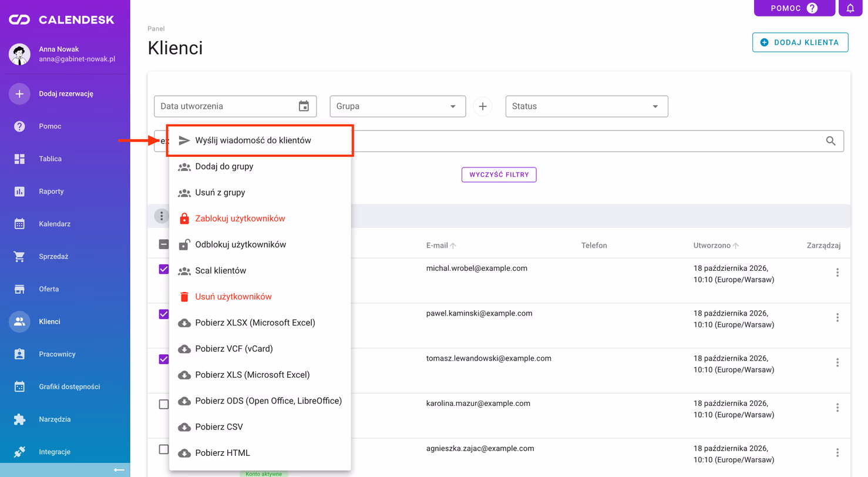Click the Wyczyść filtry button
Viewport: 868px width, 477px height.
tap(499, 174)
